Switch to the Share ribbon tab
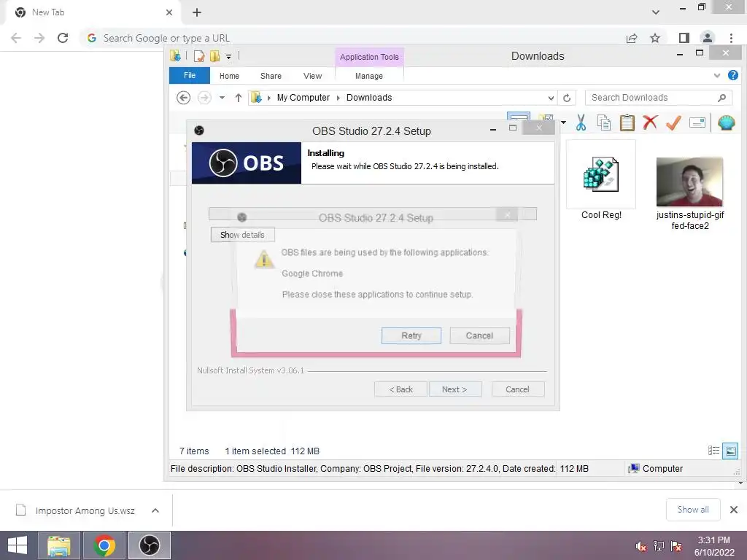Image resolution: width=747 pixels, height=560 pixels. (x=271, y=76)
